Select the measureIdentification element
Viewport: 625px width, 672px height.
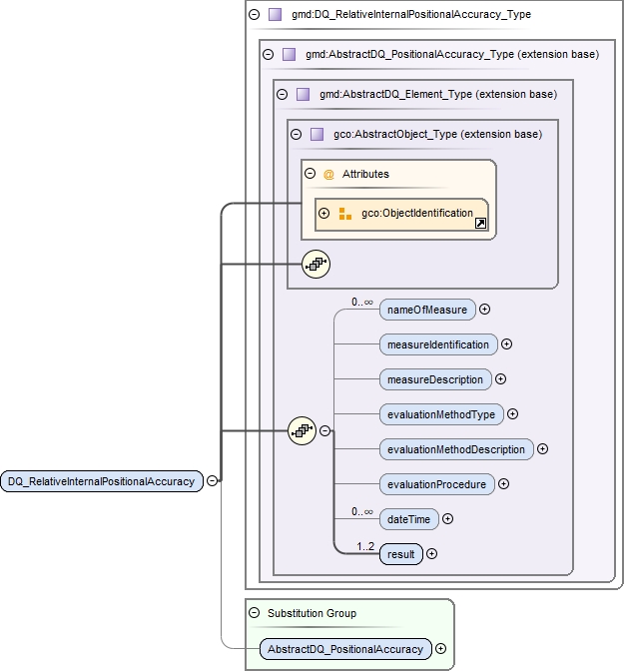pyautogui.click(x=437, y=344)
